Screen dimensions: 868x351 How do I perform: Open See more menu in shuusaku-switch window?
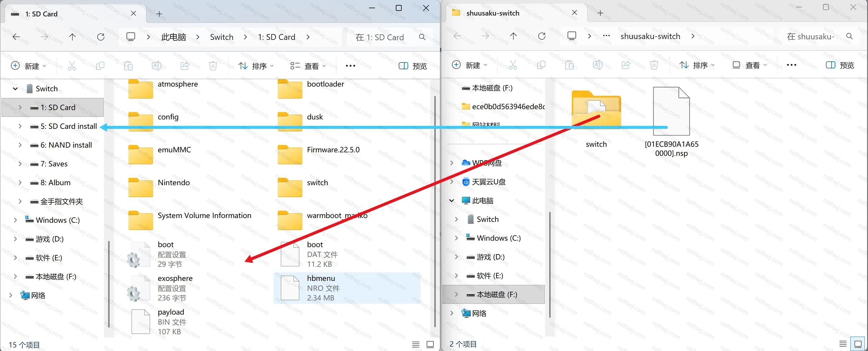point(792,65)
